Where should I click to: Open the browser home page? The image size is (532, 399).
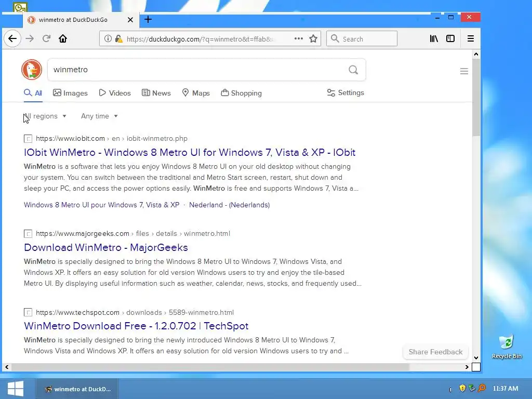coord(63,38)
